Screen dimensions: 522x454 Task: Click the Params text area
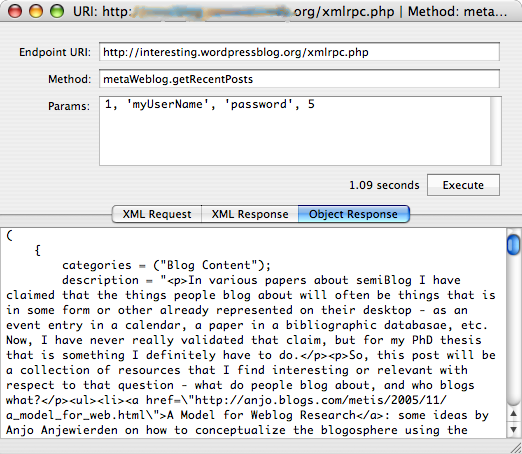point(295,131)
